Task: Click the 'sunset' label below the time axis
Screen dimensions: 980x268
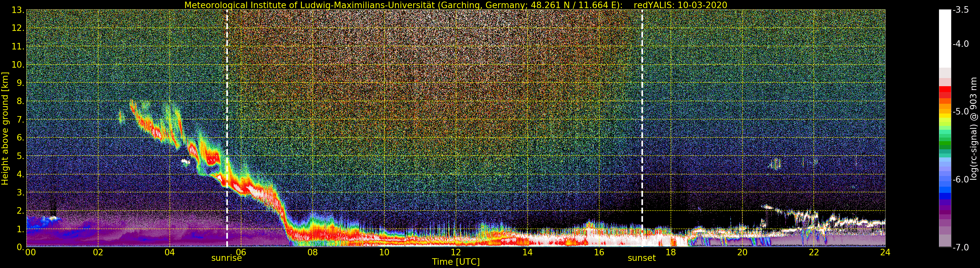Action: pos(642,258)
